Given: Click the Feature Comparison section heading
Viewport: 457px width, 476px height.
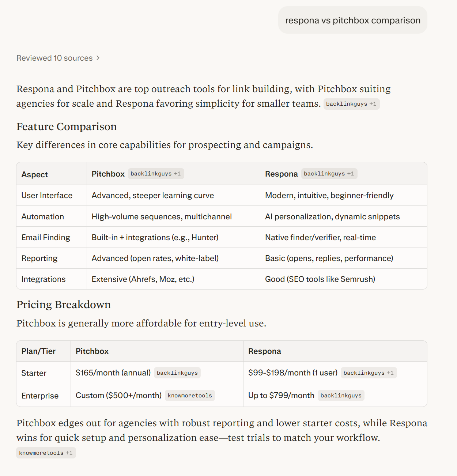Looking at the screenshot, I should (x=66, y=126).
